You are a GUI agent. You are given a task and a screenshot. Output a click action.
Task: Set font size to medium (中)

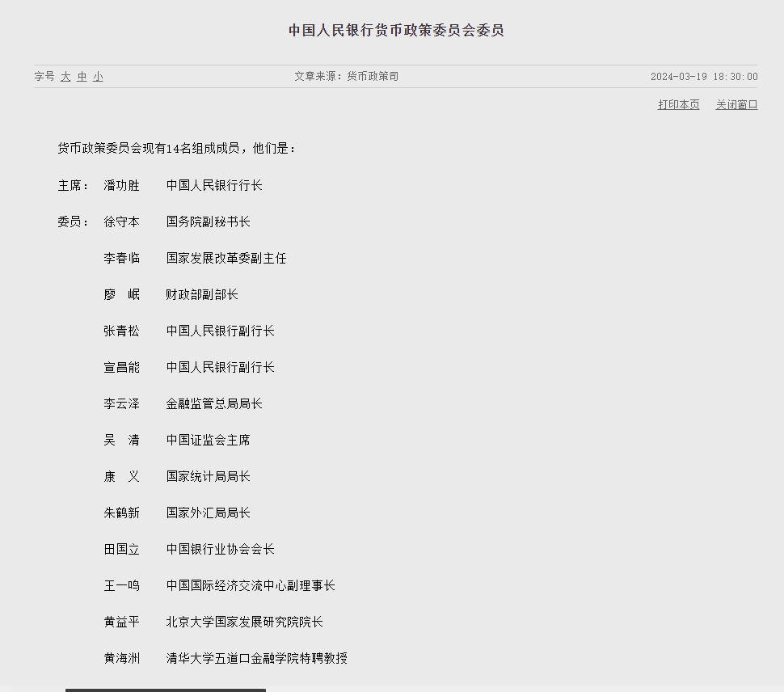(x=82, y=77)
